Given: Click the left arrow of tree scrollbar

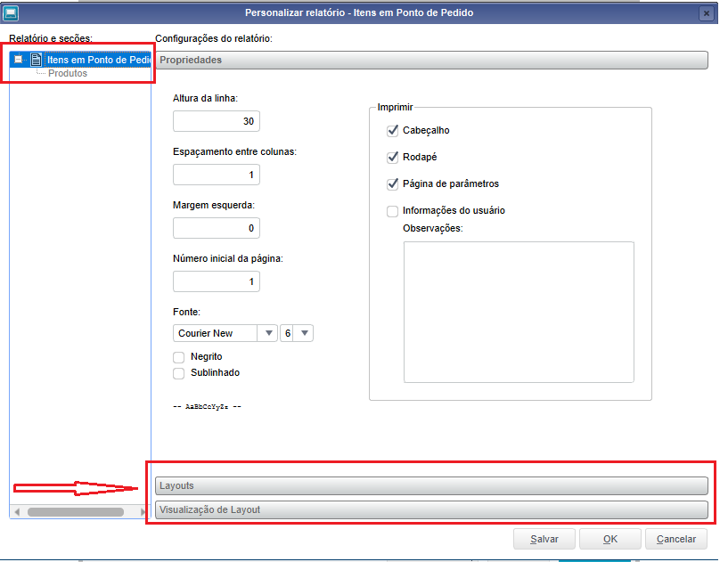Looking at the screenshot, I should [17, 511].
